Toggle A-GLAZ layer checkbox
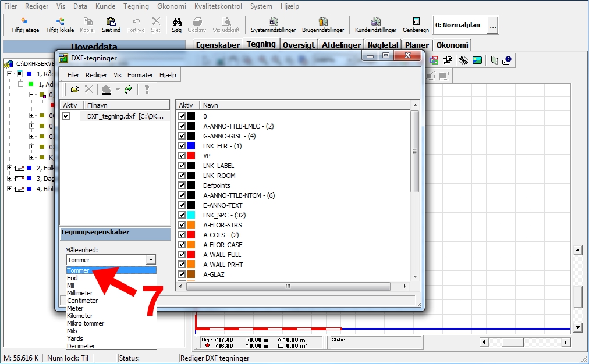The width and height of the screenshot is (589, 364). [x=182, y=274]
